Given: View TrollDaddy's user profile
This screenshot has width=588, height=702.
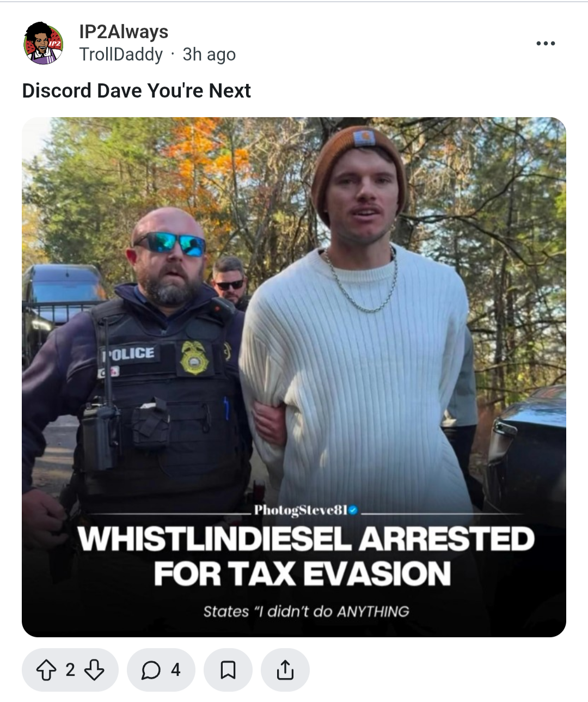Looking at the screenshot, I should pyautogui.click(x=121, y=54).
